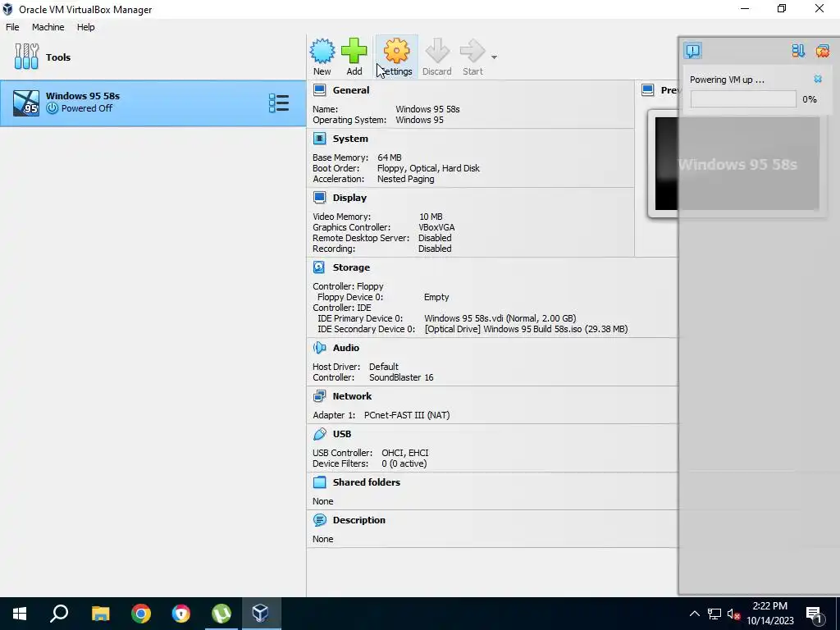Click the Display screen icon
Image resolution: width=840 pixels, height=630 pixels.
coord(320,198)
